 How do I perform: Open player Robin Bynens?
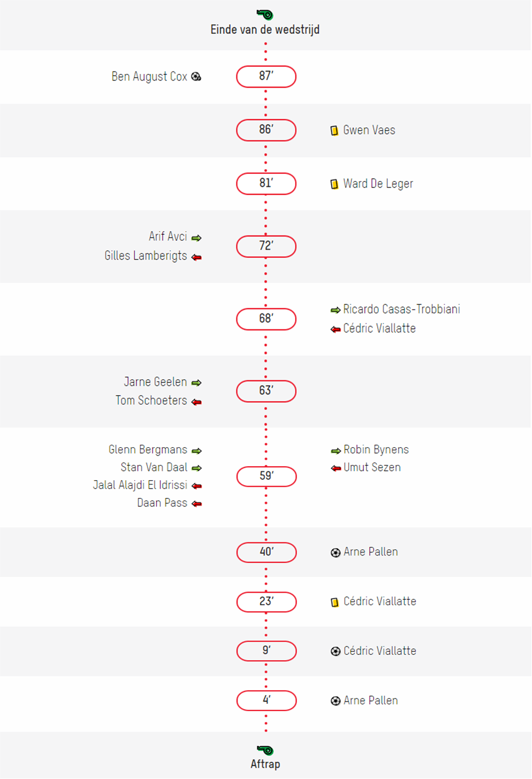click(x=376, y=450)
